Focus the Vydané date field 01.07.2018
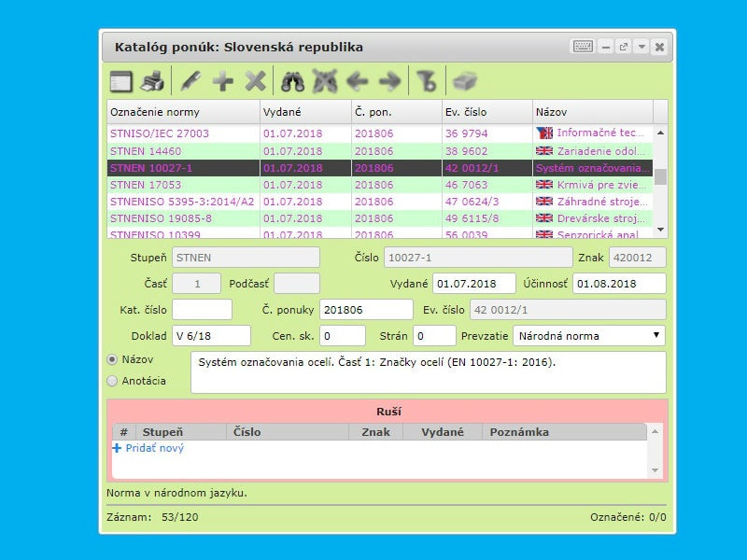The image size is (747, 560). point(474,284)
